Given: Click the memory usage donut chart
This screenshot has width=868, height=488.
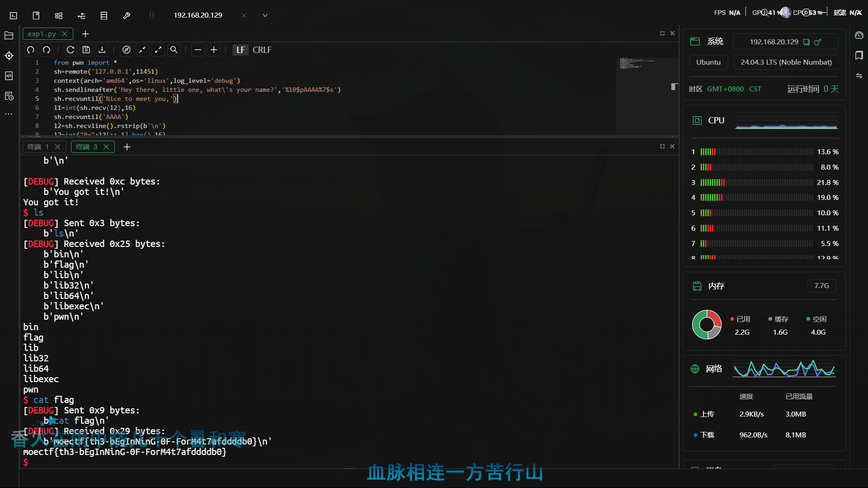Looking at the screenshot, I should 706,324.
